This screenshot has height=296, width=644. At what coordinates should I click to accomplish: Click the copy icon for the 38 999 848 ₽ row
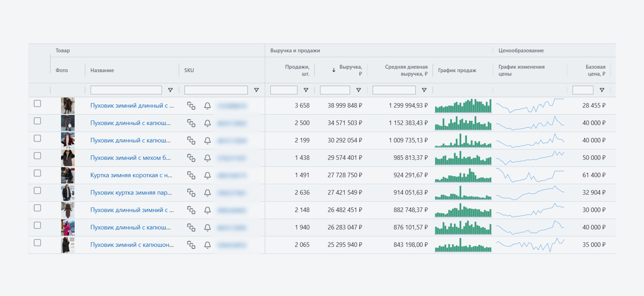click(x=191, y=106)
